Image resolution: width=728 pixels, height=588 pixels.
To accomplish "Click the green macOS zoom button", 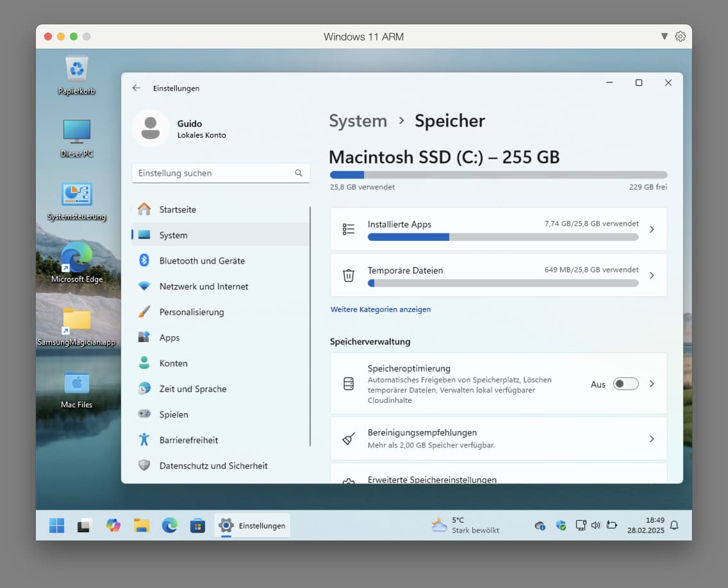I will click(x=73, y=37).
